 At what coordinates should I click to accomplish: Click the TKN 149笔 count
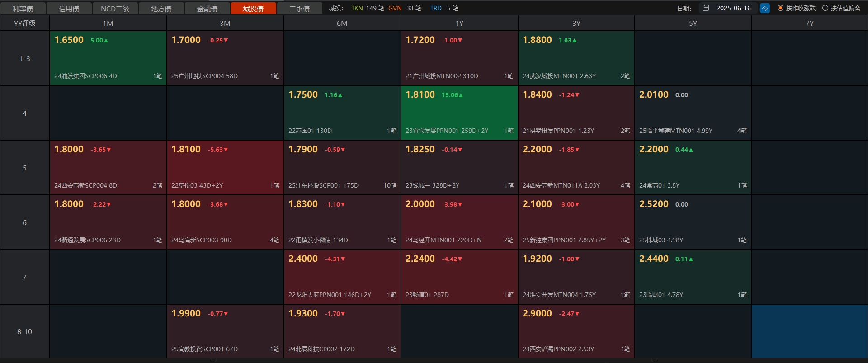368,8
